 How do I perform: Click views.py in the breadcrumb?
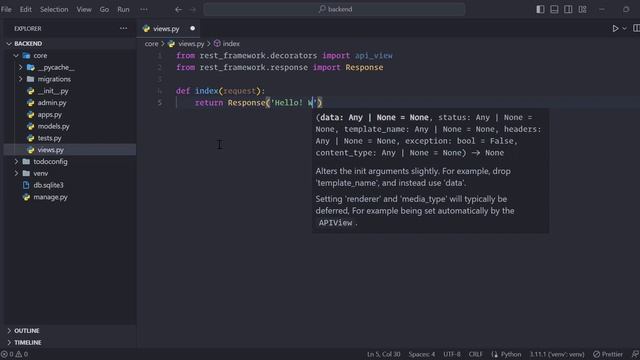(x=191, y=44)
